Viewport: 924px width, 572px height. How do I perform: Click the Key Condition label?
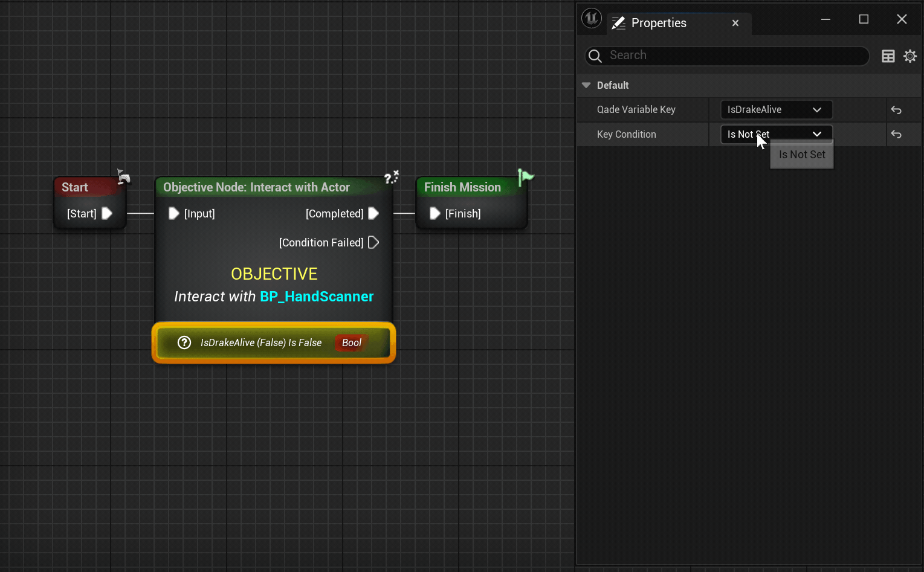(627, 134)
